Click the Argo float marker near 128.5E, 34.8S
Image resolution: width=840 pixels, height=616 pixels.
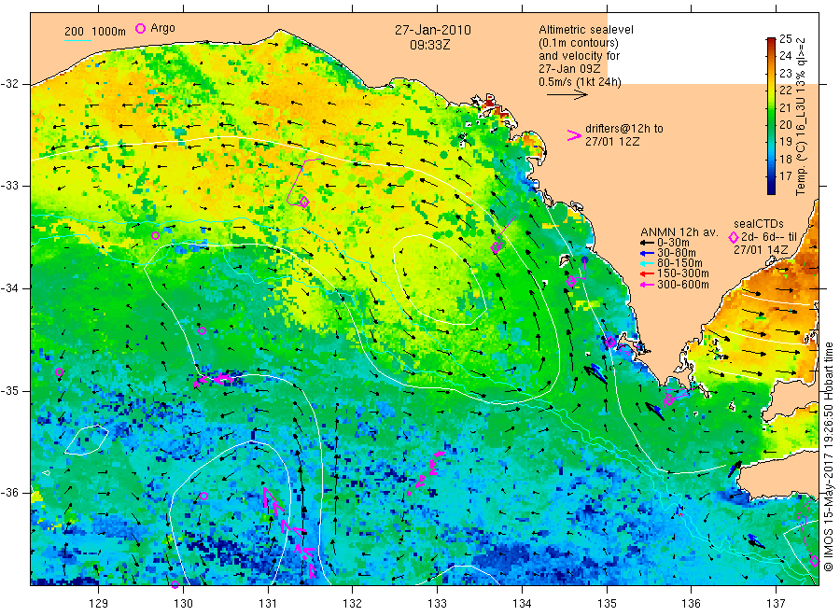[x=60, y=372]
